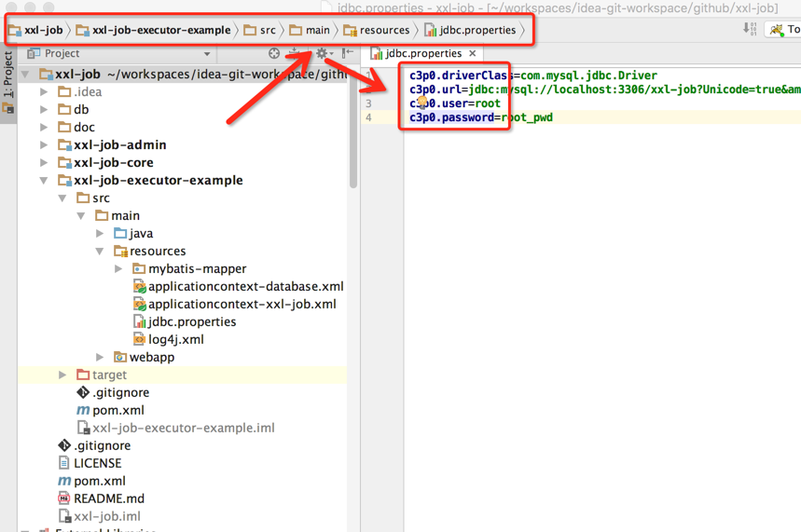Click the scroll from source target icon
This screenshot has height=532, width=801.
[274, 53]
